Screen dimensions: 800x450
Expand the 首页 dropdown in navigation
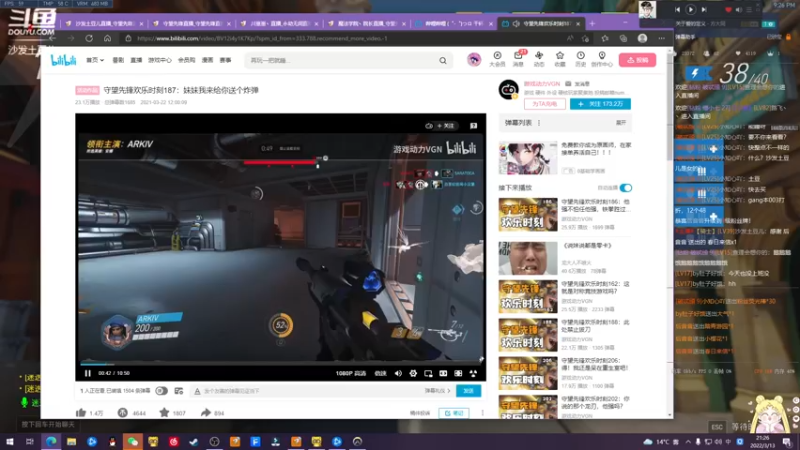point(95,60)
